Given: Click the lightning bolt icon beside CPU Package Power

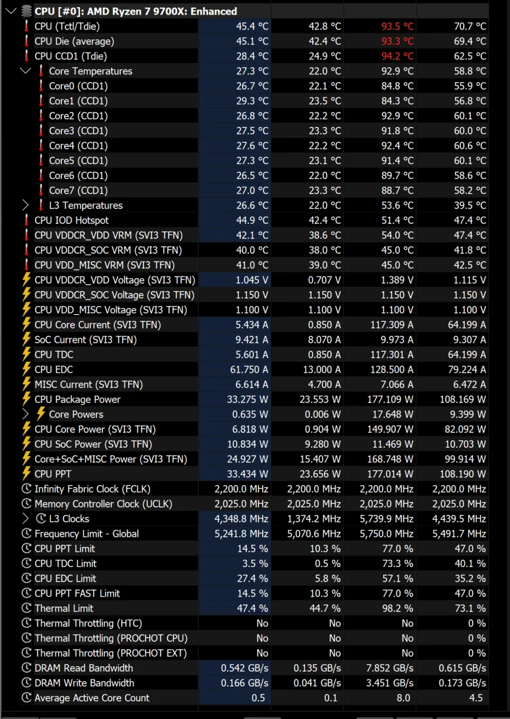Looking at the screenshot, I should [x=27, y=399].
